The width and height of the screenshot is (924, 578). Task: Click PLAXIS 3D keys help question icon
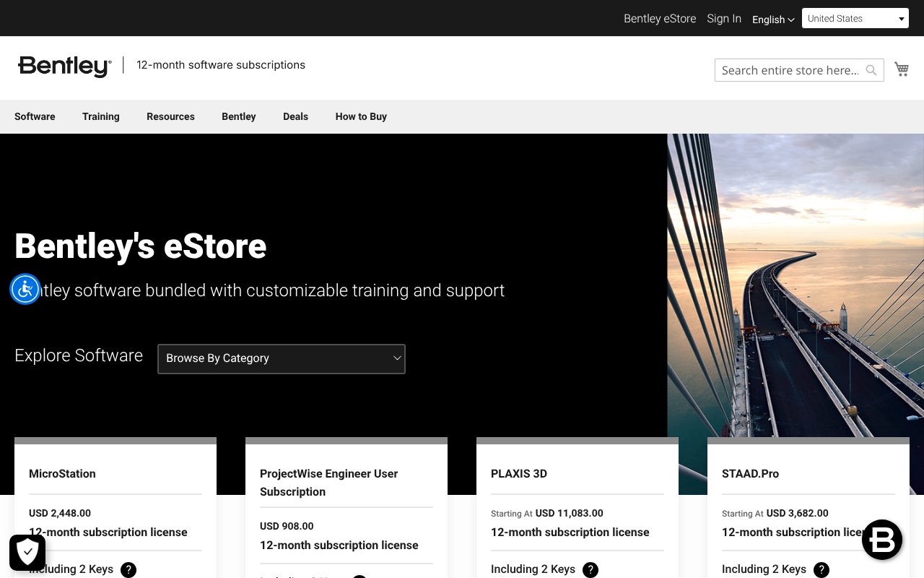pyautogui.click(x=590, y=569)
